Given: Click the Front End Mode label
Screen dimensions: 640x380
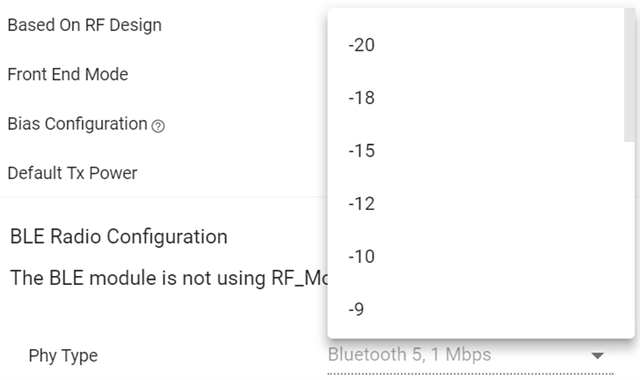Looking at the screenshot, I should click(68, 75).
